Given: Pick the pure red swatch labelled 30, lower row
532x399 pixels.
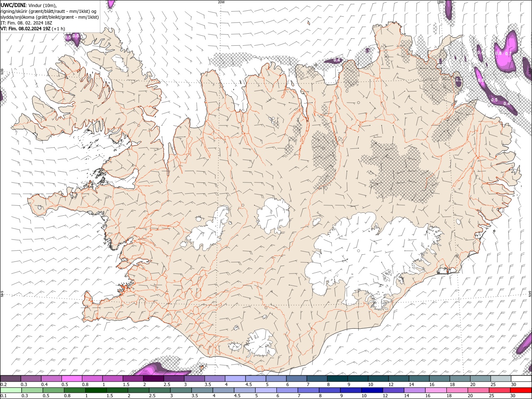Looking at the screenshot, I should (521, 390).
